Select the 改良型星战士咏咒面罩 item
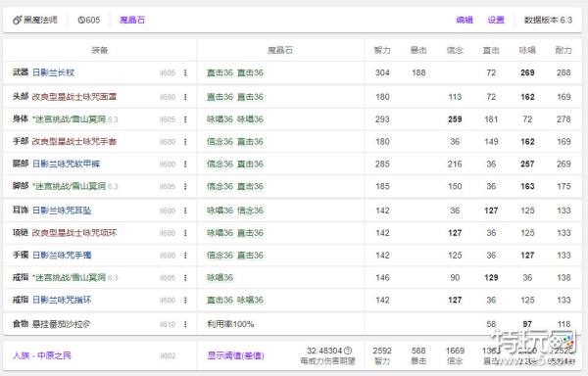 (x=74, y=97)
